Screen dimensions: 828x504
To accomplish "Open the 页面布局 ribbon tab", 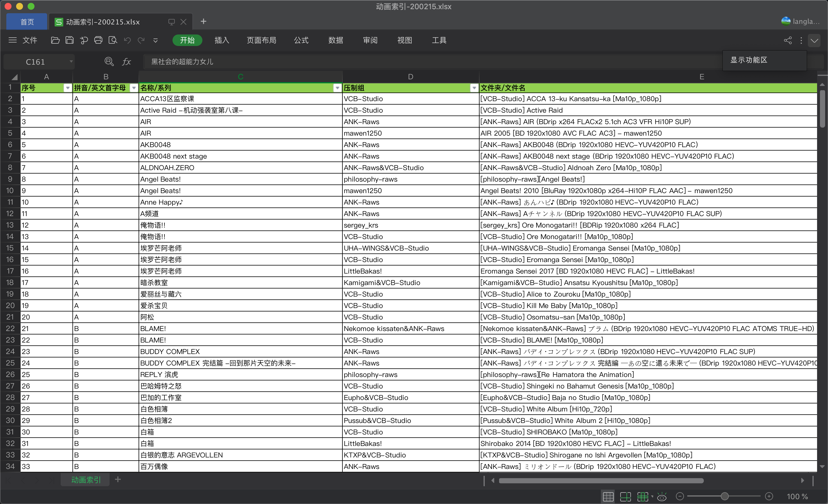I will click(261, 40).
